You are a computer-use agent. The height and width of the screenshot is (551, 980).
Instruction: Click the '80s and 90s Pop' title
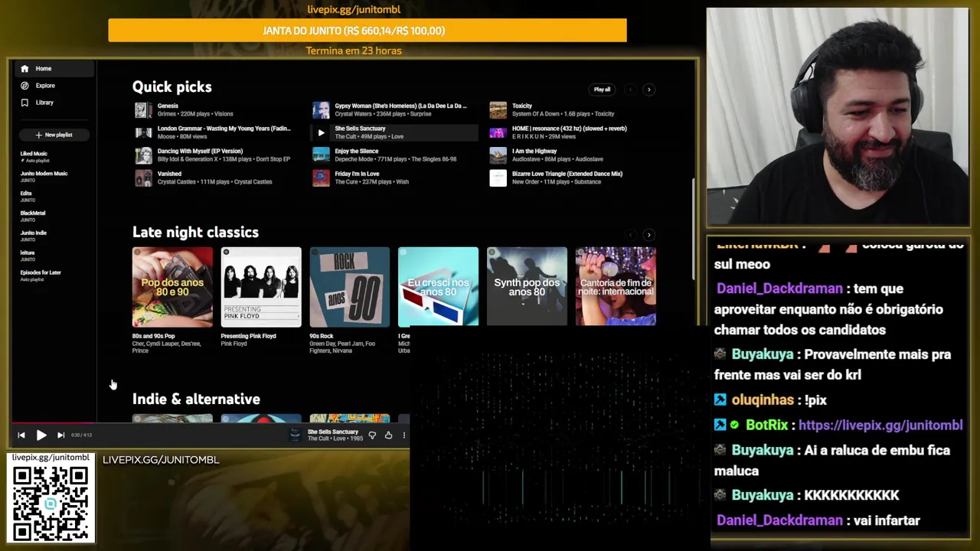click(x=153, y=336)
